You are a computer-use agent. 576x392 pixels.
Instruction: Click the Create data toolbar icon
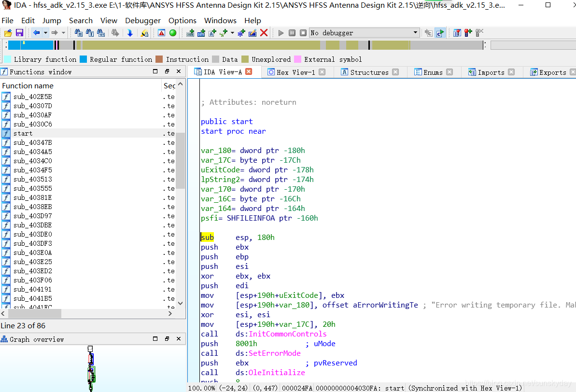click(x=201, y=33)
